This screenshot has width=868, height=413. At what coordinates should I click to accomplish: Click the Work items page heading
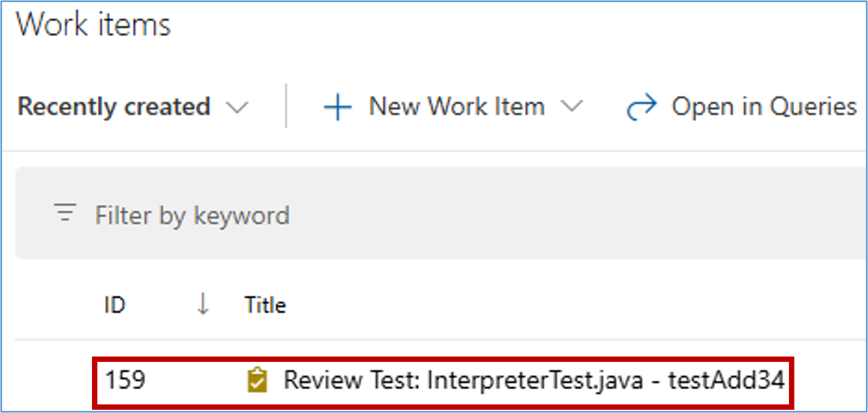point(94,25)
